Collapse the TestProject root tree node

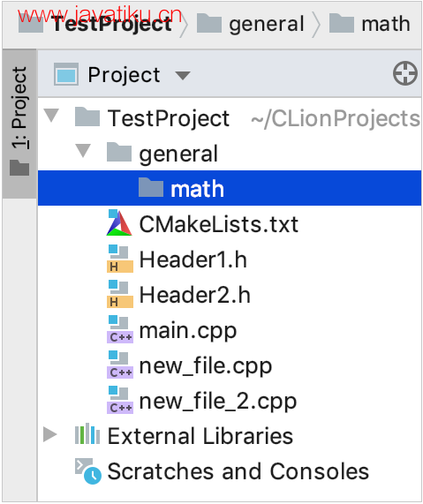click(x=51, y=116)
